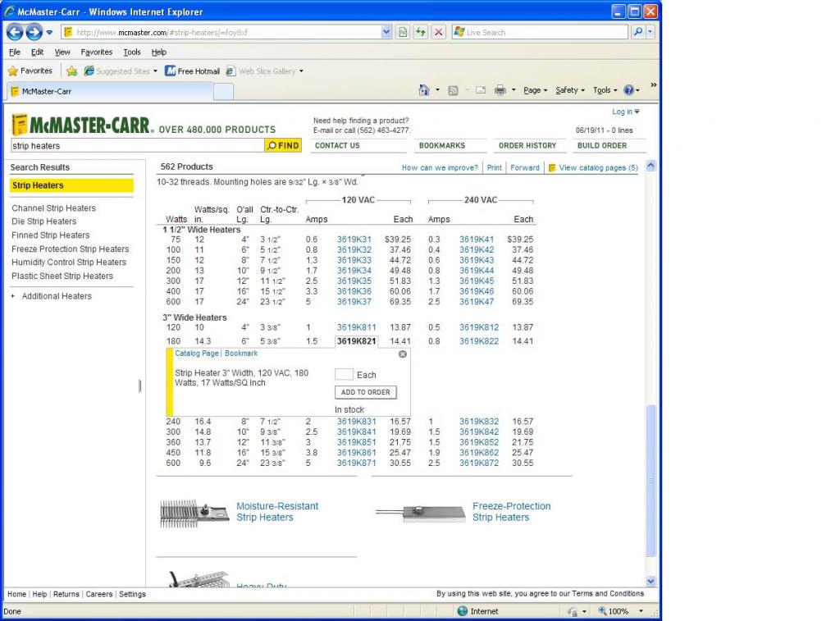
Task: Open the Edit menu
Action: tap(37, 52)
